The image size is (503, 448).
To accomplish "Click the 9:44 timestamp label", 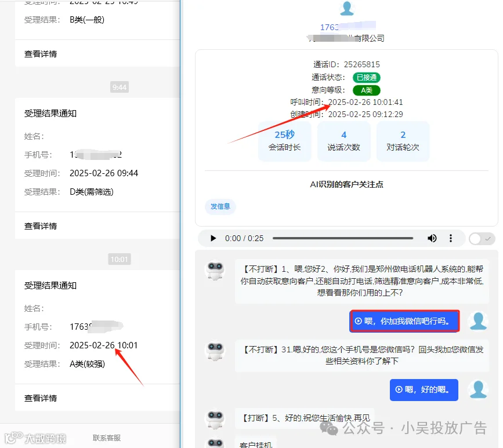I will [x=120, y=87].
